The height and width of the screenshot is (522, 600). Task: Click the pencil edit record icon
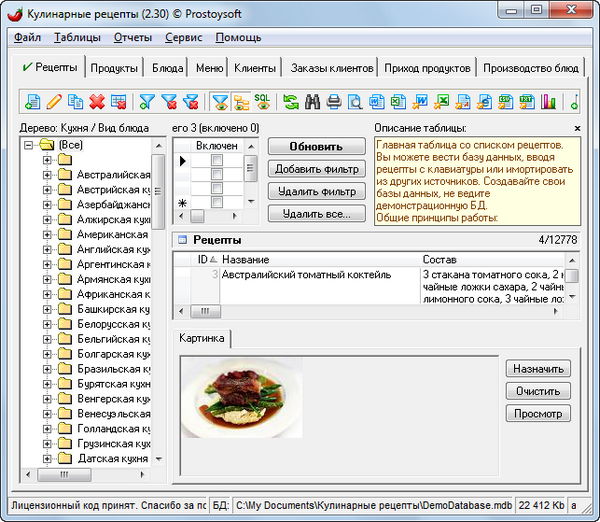[54, 101]
